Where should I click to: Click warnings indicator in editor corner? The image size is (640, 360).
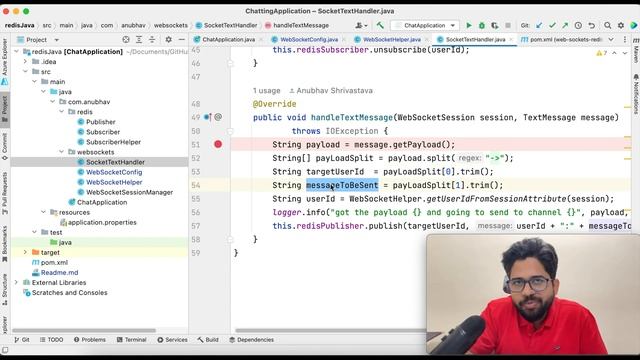[602, 53]
